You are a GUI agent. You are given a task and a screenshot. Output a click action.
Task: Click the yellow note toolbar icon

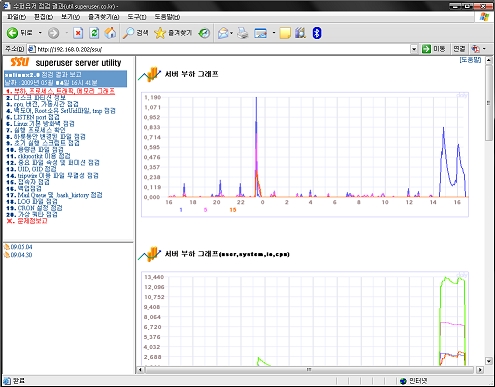pyautogui.click(x=285, y=33)
